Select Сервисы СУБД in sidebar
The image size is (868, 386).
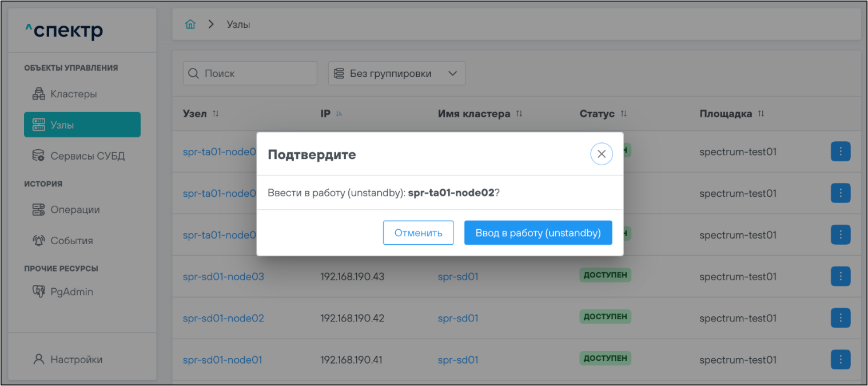[87, 156]
